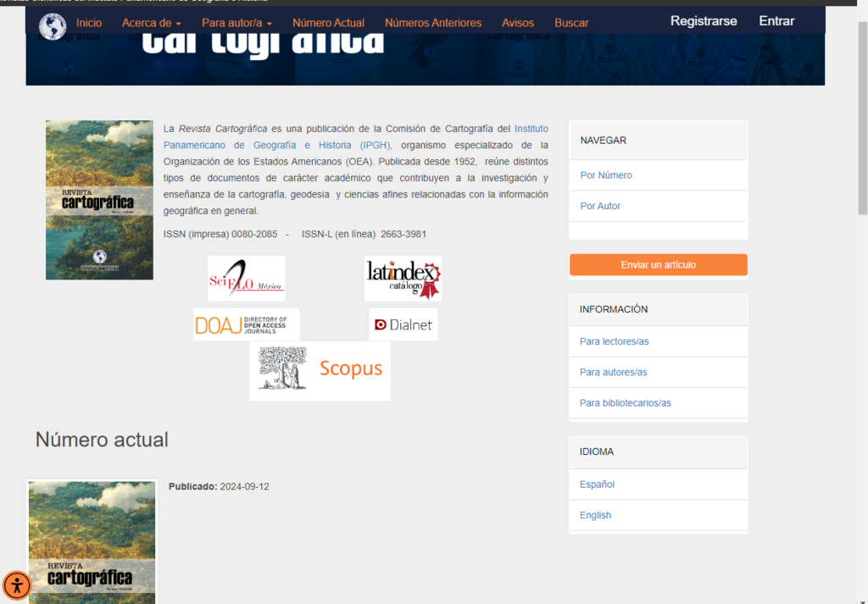868x604 pixels.
Task: Click Entrar to log in
Action: click(x=776, y=21)
